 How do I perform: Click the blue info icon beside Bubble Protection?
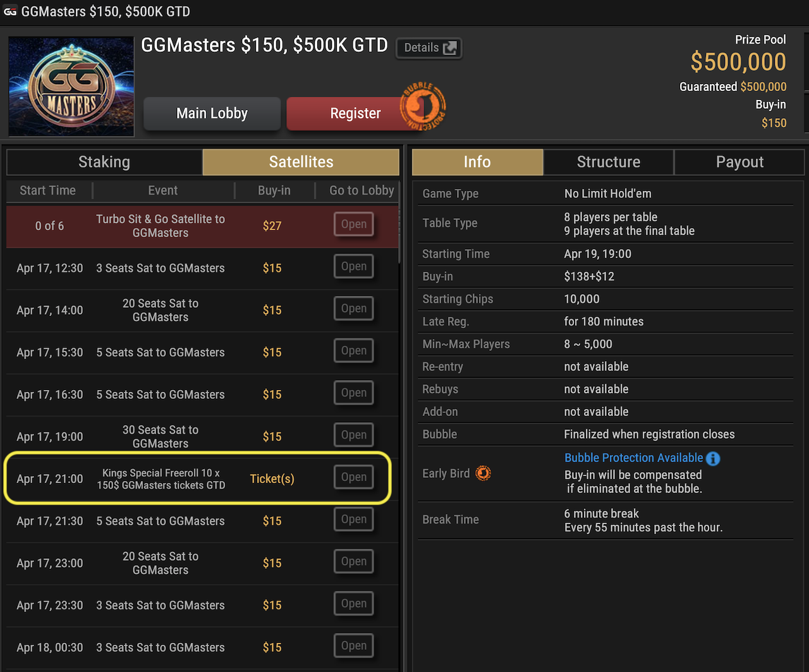(x=713, y=458)
